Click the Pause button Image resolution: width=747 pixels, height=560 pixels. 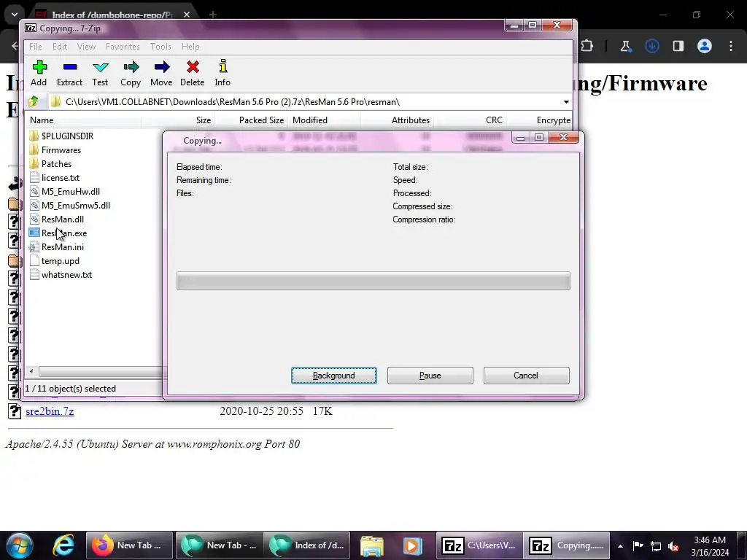pos(430,376)
